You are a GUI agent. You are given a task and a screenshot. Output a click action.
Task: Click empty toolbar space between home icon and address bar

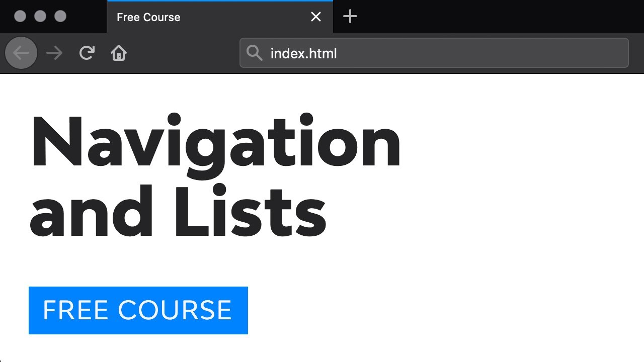[184, 53]
